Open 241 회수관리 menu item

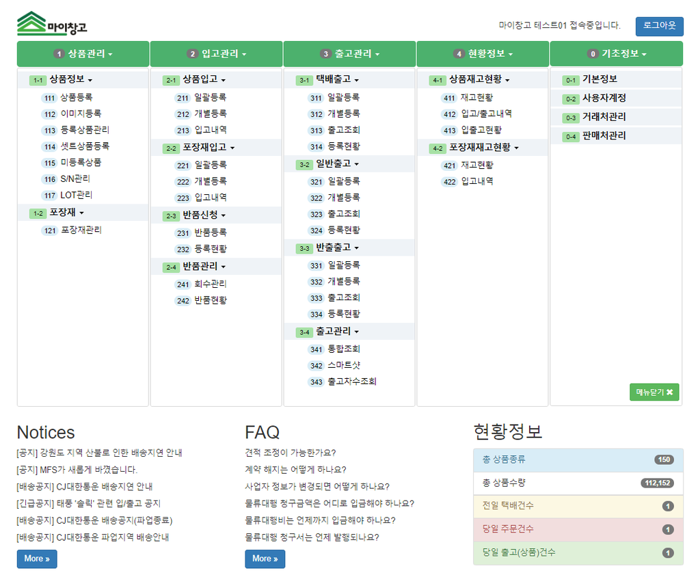[200, 284]
